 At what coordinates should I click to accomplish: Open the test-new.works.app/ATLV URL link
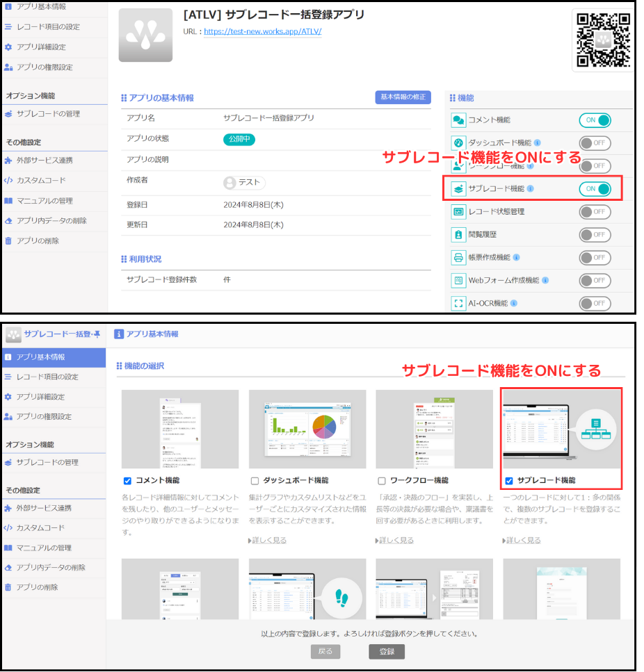point(263,31)
